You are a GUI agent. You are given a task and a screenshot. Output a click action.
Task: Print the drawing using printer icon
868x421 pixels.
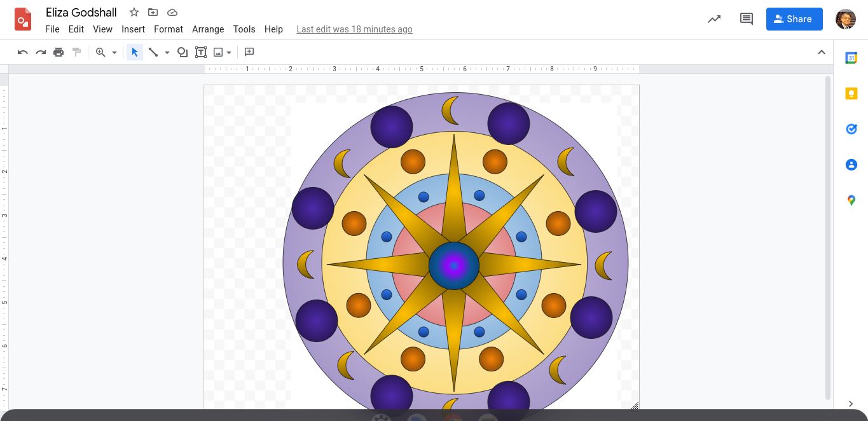[x=59, y=52]
